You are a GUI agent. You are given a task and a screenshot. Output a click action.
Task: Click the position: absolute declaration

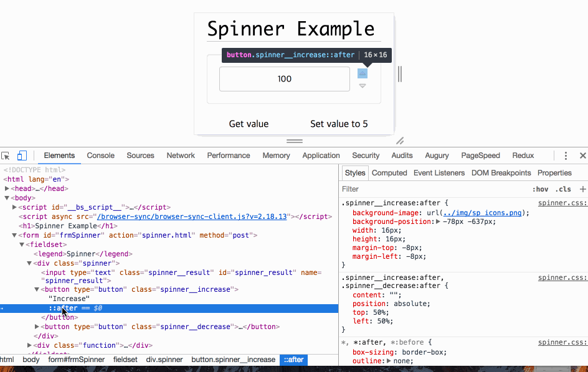click(392, 304)
